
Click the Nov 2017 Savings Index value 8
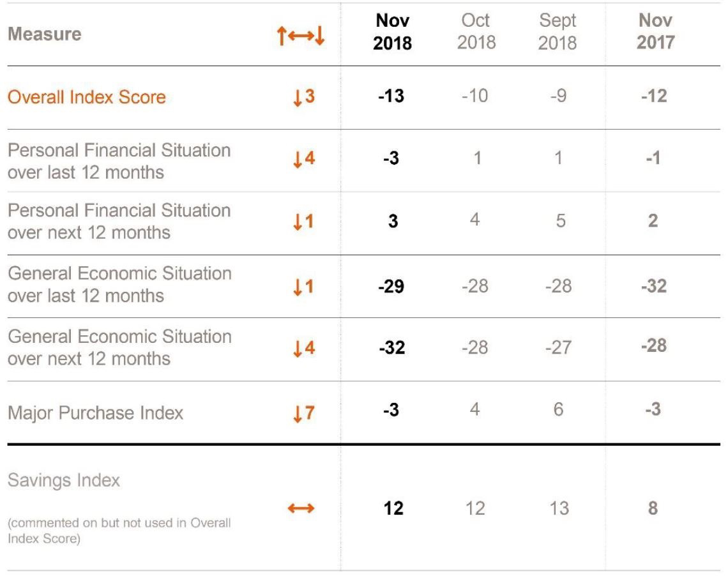[653, 508]
